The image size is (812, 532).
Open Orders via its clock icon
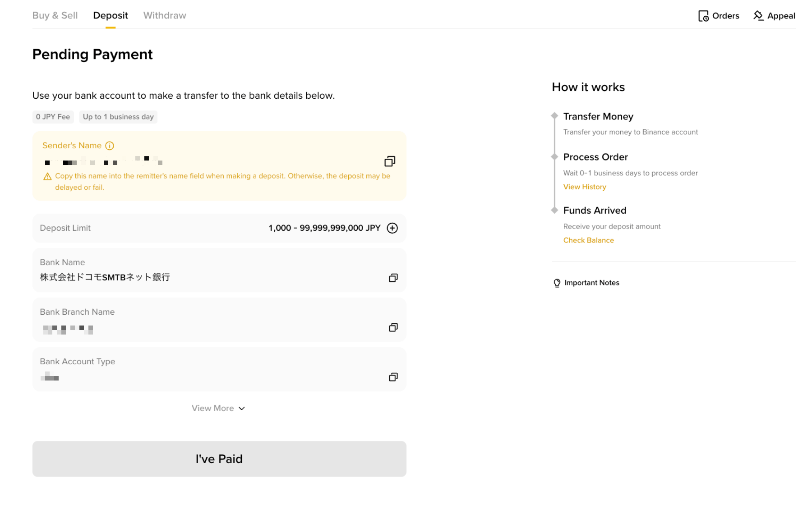tap(703, 16)
